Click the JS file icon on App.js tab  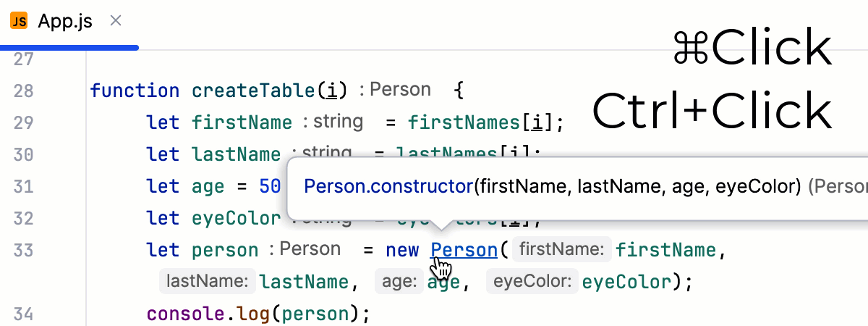(19, 22)
